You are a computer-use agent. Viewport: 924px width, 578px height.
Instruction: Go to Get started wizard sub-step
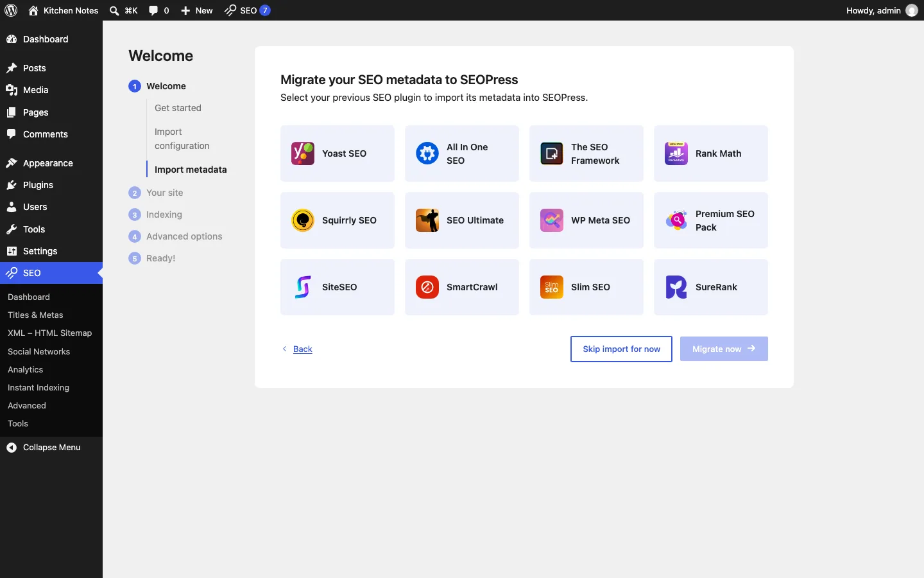point(178,108)
